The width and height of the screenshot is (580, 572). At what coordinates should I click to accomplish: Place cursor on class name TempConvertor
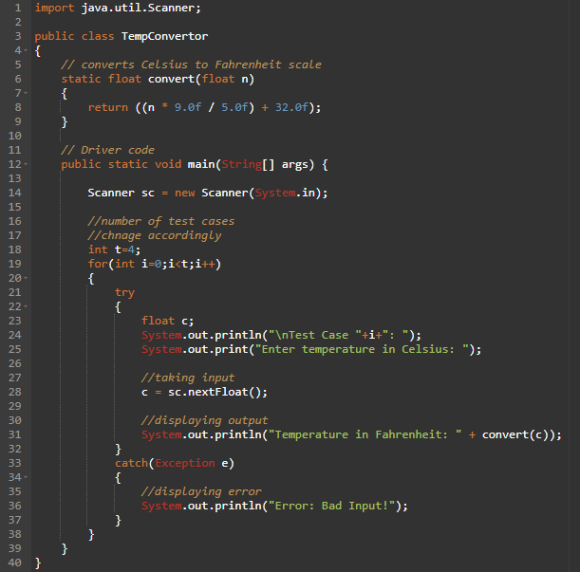[165, 36]
